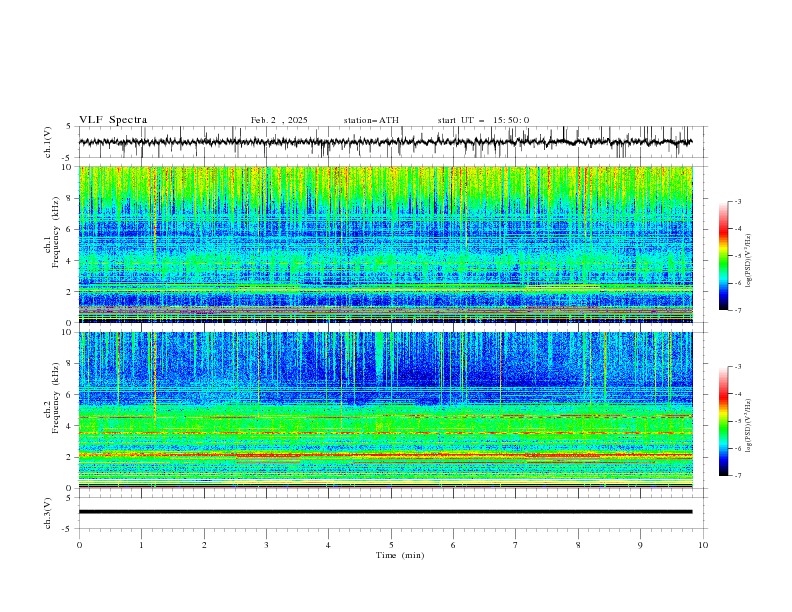Click the ch.2 frequency axis "8" tick label
This screenshot has height=612, width=792.
[69, 364]
